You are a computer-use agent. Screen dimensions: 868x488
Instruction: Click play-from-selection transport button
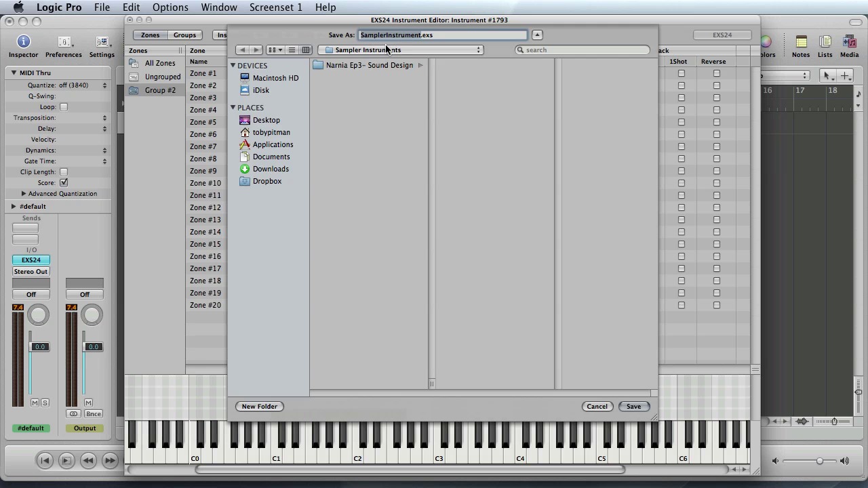[66, 460]
